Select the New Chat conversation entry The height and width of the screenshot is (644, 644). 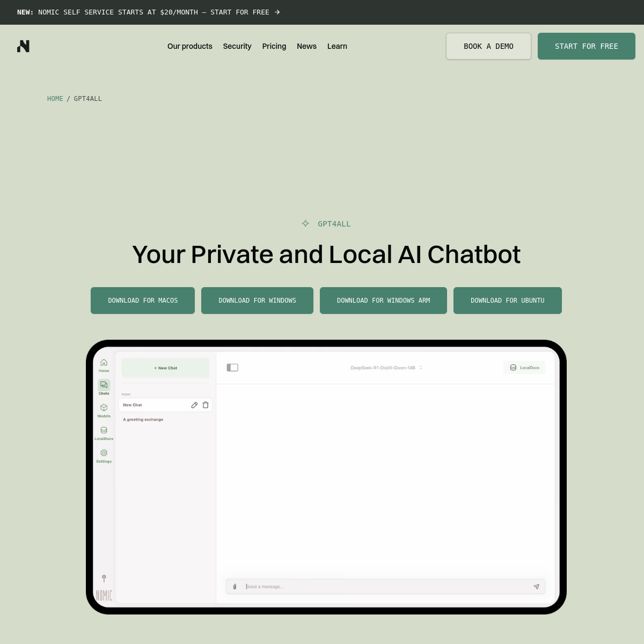165,405
